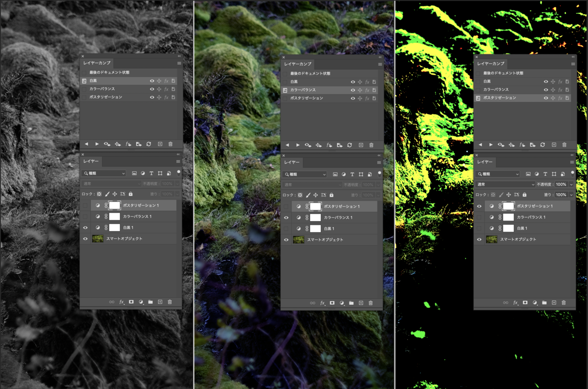Filter pixel layers in left Layers panel
The width and height of the screenshot is (588, 389).
[134, 173]
